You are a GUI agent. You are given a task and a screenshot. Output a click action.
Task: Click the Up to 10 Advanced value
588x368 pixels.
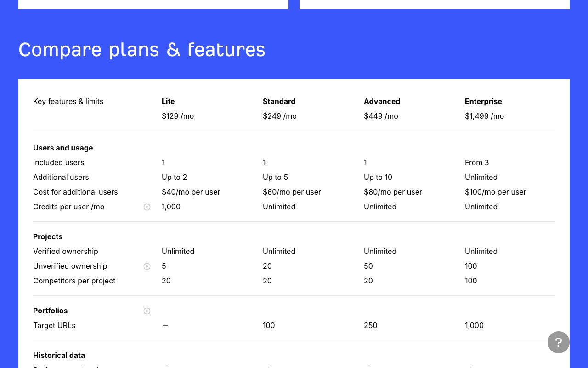(378, 177)
